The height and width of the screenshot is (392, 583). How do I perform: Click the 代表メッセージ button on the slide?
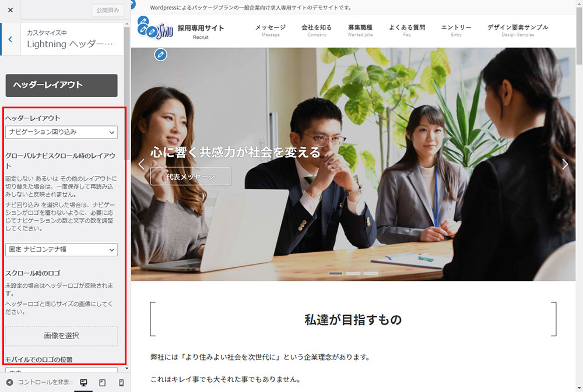point(190,176)
